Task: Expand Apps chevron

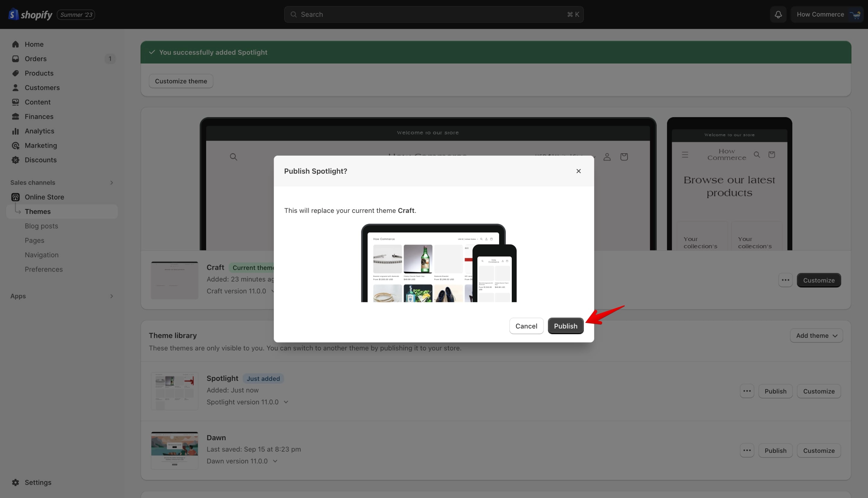Action: click(x=111, y=296)
